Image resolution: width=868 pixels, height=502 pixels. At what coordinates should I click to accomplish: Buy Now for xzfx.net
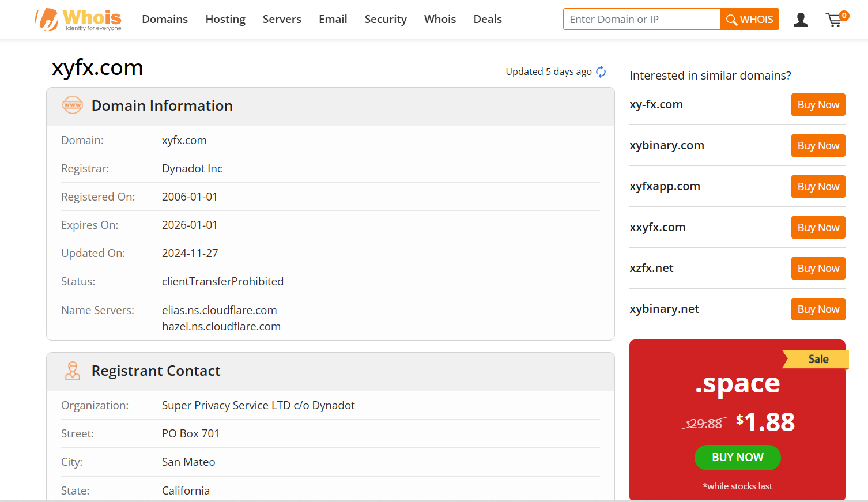(x=818, y=268)
